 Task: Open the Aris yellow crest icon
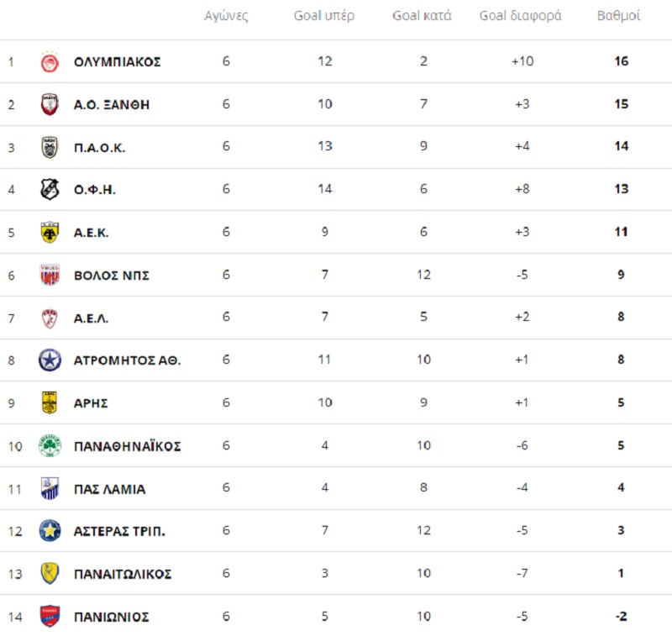click(x=50, y=402)
